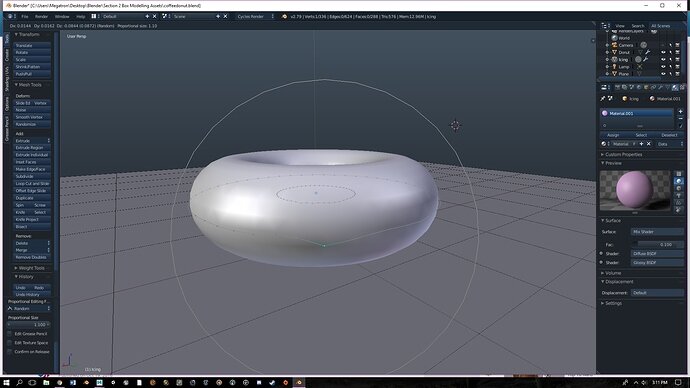Open the File menu
The height and width of the screenshot is (388, 690).
click(x=25, y=16)
